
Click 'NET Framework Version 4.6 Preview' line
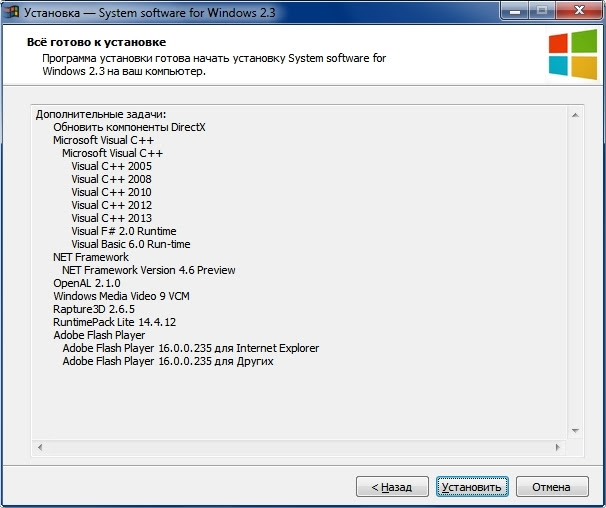coord(149,270)
